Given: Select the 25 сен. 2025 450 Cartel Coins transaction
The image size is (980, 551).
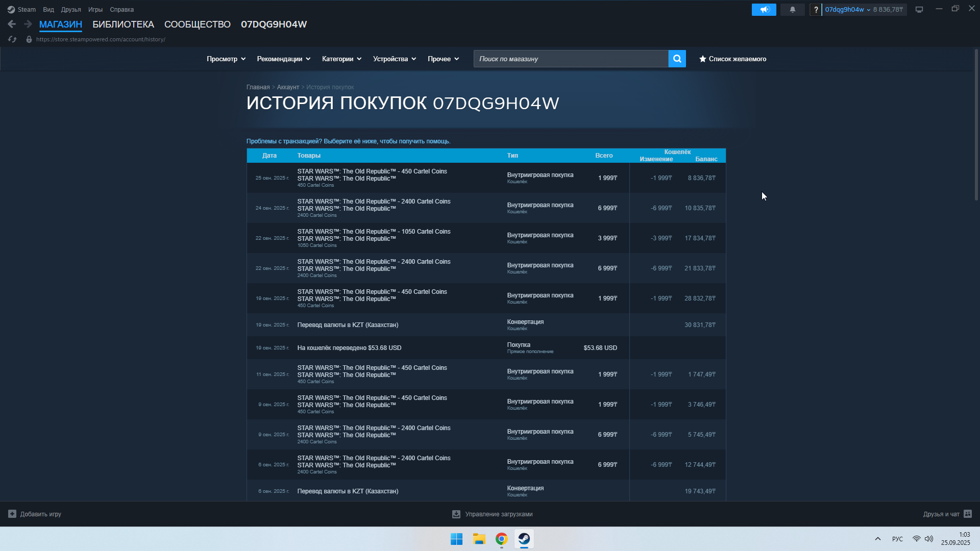Looking at the screenshot, I should pyautogui.click(x=486, y=178).
